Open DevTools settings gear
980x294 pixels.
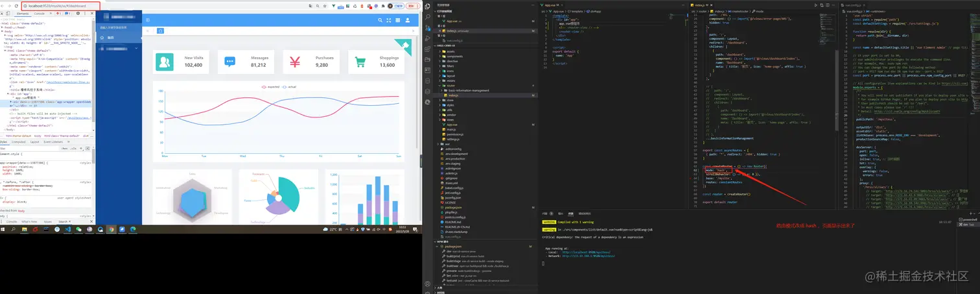[78, 13]
